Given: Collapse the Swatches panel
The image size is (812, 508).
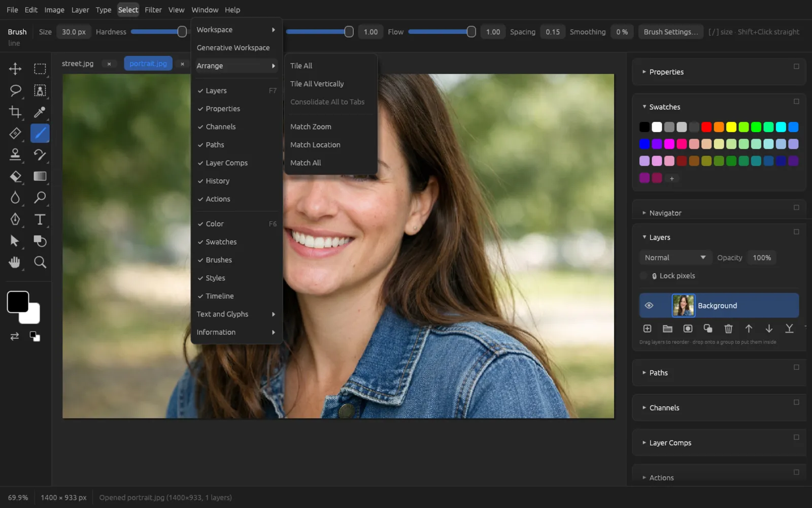Looking at the screenshot, I should [664, 107].
